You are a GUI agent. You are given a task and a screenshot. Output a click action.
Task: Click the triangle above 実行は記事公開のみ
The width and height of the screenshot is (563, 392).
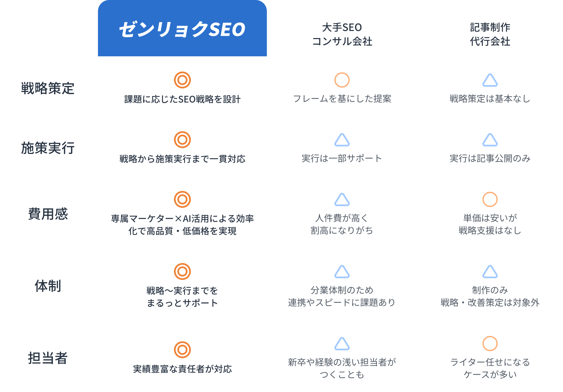pos(490,140)
